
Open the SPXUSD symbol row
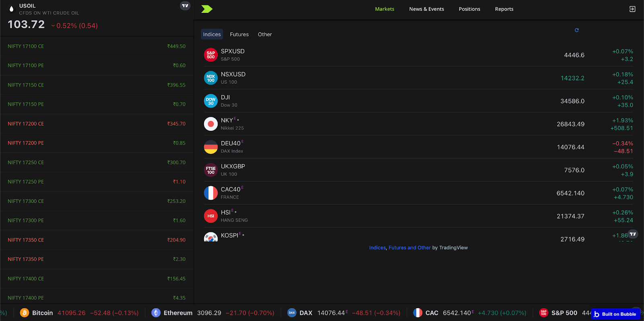[x=418, y=55]
